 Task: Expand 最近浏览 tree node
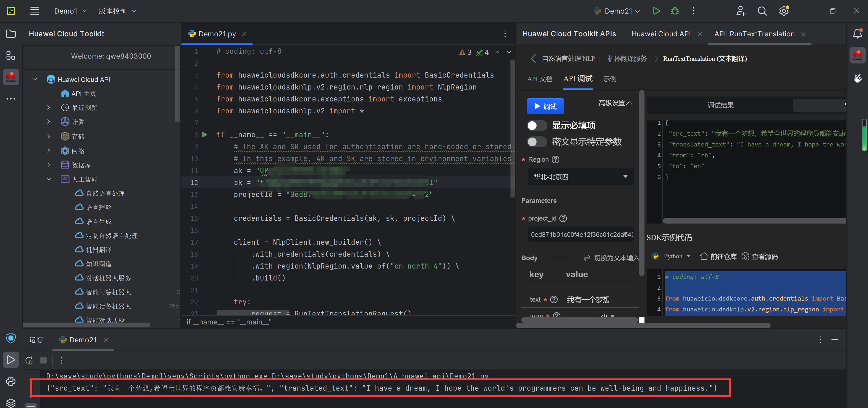pyautogui.click(x=49, y=107)
